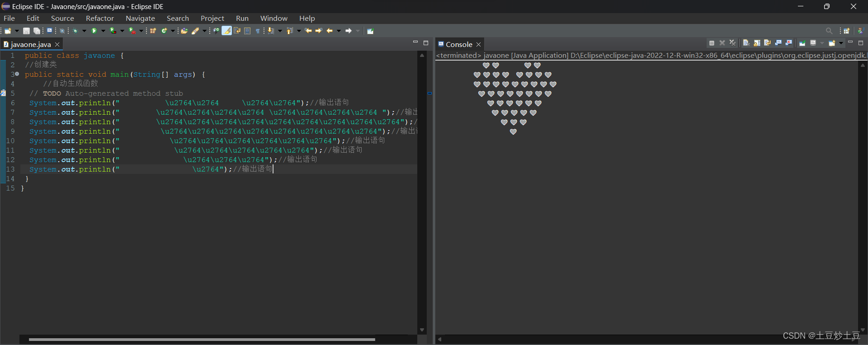The width and height of the screenshot is (868, 345).
Task: Open the Open Console dropdown arrow
Action: [841, 43]
